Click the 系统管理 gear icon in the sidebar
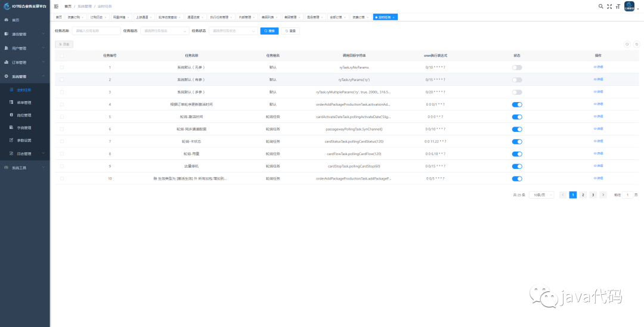Viewport: 644px width, 327px height. pos(6,76)
